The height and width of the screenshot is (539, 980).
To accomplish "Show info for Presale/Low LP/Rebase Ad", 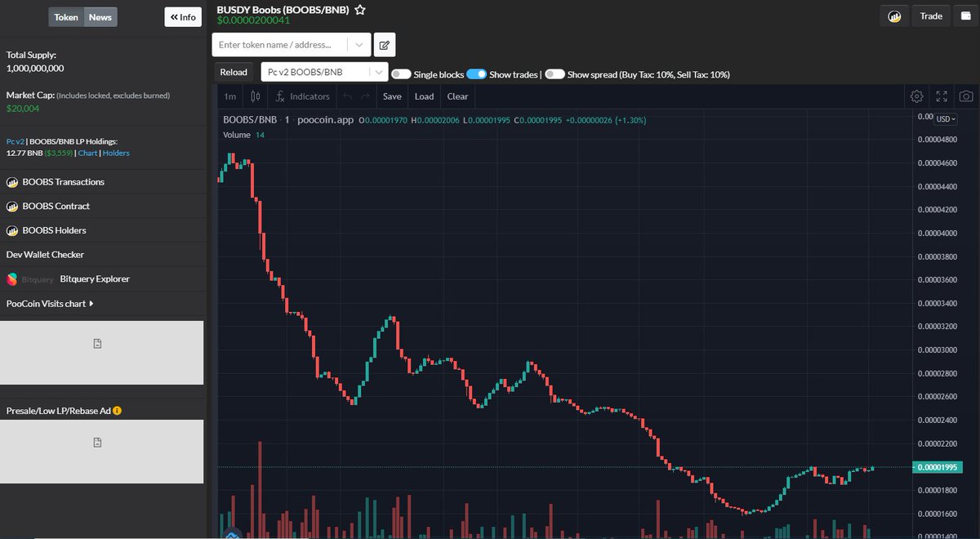I will click(118, 410).
